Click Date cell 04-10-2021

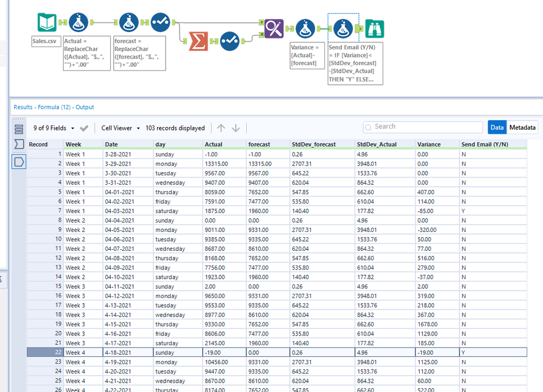[128, 277]
